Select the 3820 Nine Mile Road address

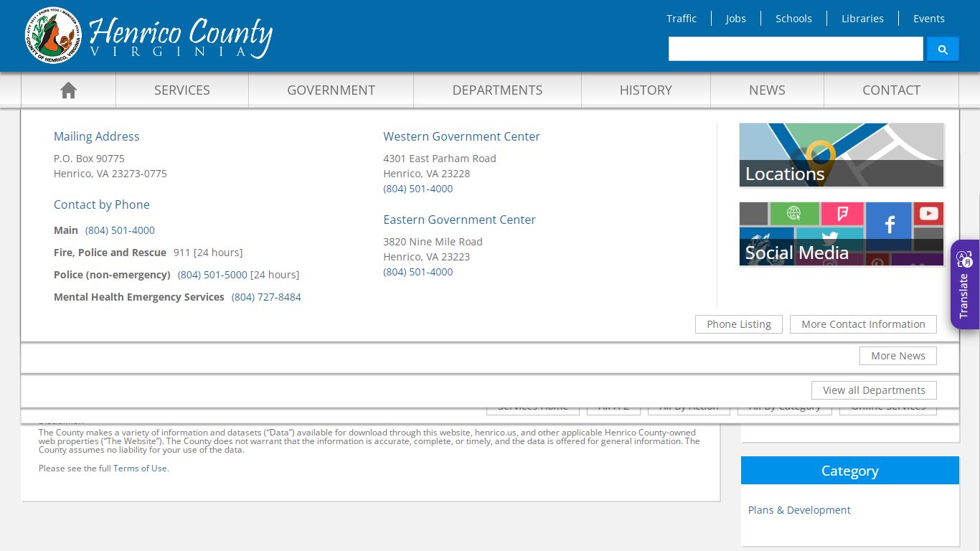pyautogui.click(x=433, y=242)
